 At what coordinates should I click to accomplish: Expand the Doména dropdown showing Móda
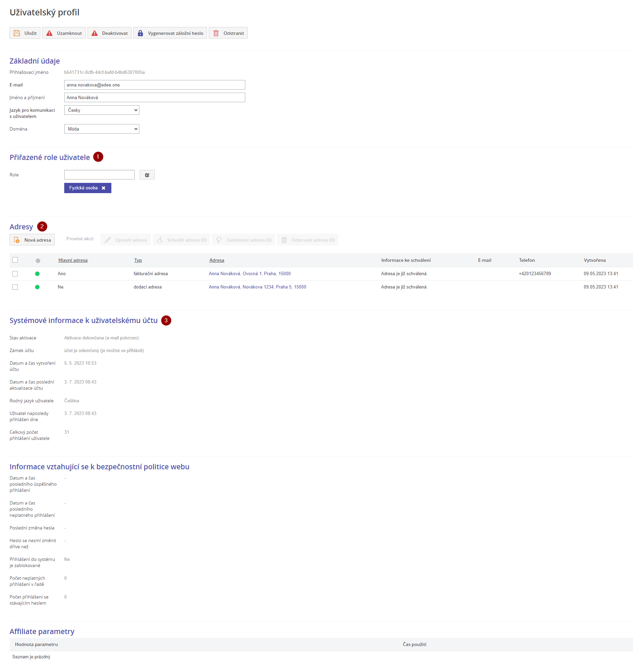coord(102,129)
